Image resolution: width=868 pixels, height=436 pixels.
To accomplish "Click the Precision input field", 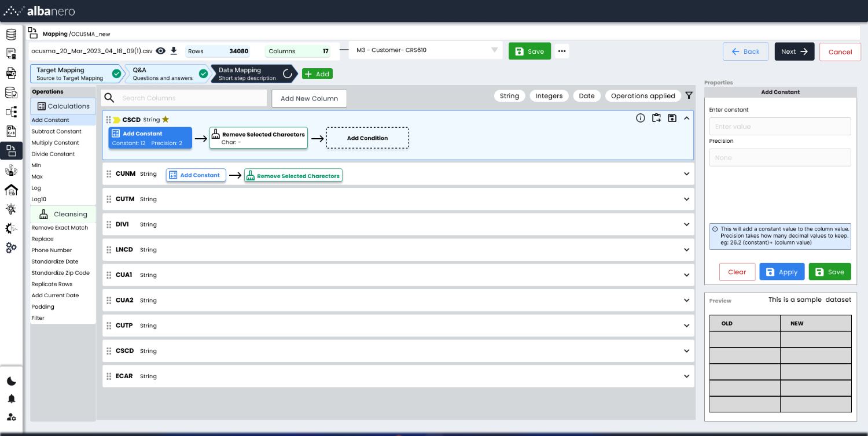I will tap(780, 158).
